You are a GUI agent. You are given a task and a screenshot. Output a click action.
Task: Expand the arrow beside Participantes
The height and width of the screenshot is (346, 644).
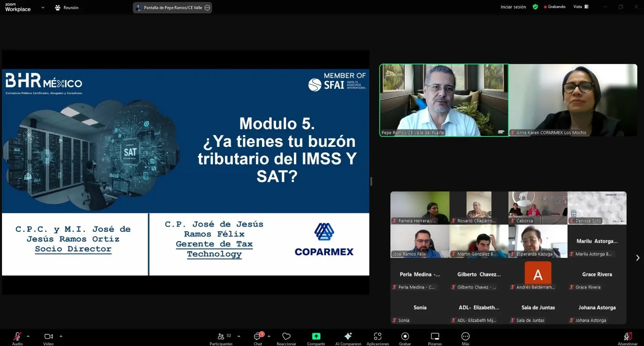point(239,336)
